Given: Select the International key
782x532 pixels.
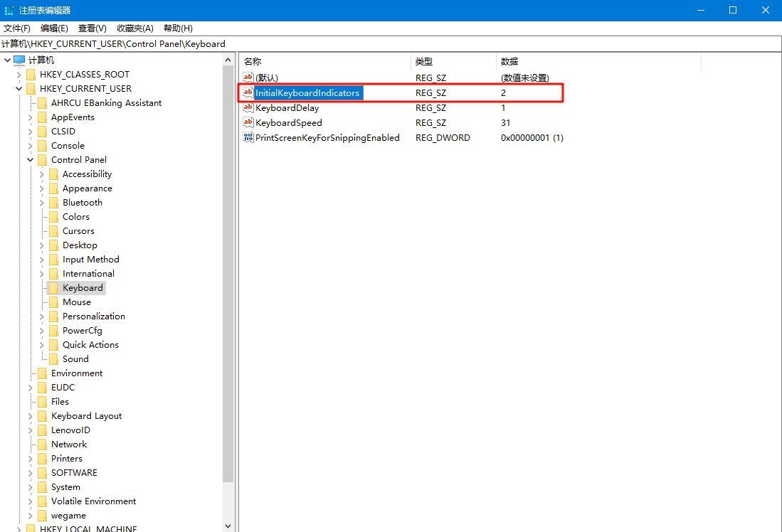Looking at the screenshot, I should click(x=88, y=274).
